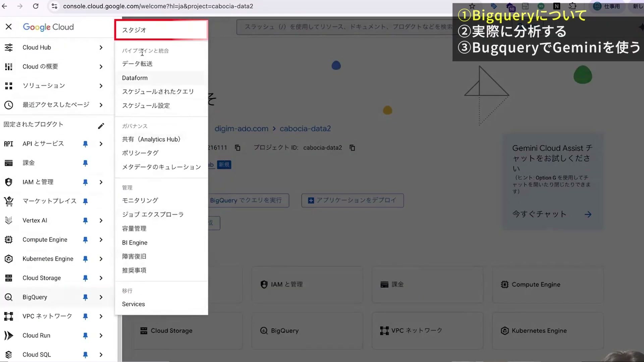Go back with browser back arrow
The width and height of the screenshot is (644, 362).
point(4,6)
